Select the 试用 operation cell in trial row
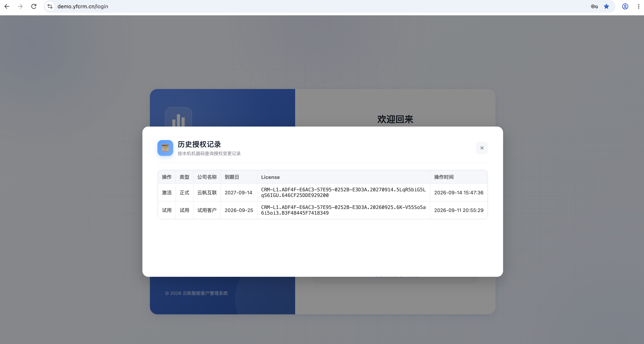The image size is (644, 344). [x=167, y=210]
